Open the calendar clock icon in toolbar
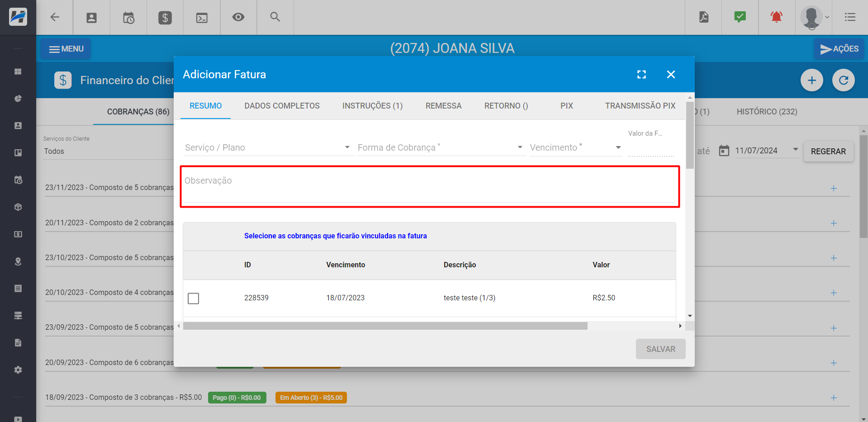This screenshot has height=422, width=868. click(x=128, y=18)
